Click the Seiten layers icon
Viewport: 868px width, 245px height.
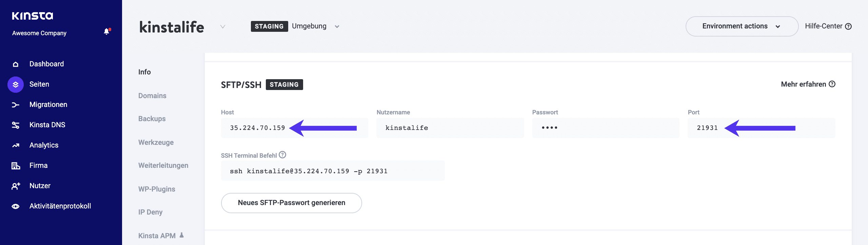pos(16,85)
